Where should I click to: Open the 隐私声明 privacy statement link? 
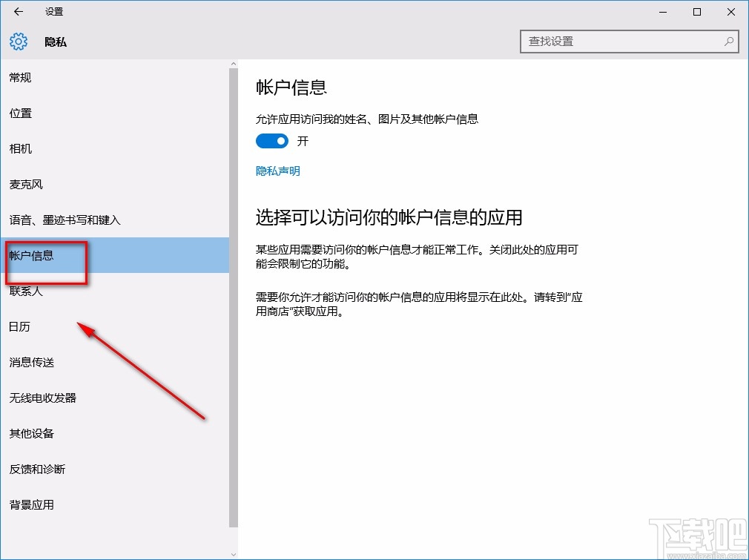(277, 171)
